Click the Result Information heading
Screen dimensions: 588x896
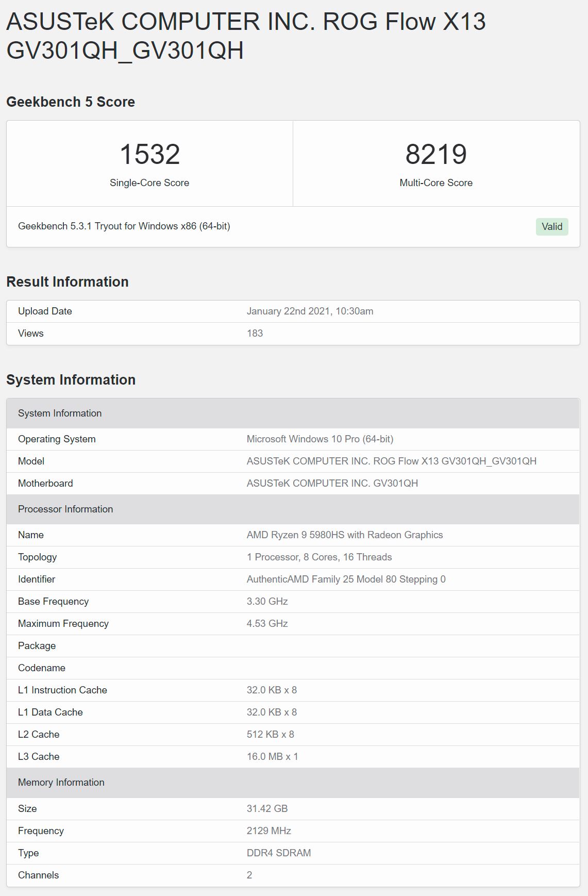[x=68, y=282]
